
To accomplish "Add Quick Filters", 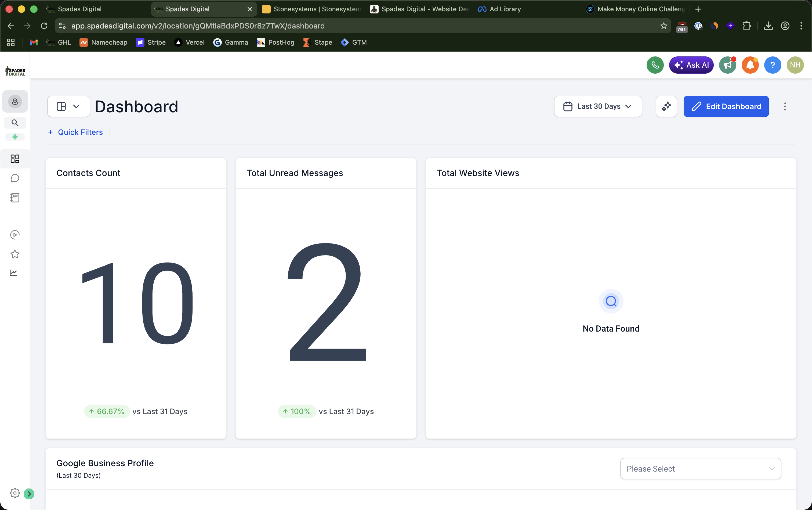I will click(75, 132).
